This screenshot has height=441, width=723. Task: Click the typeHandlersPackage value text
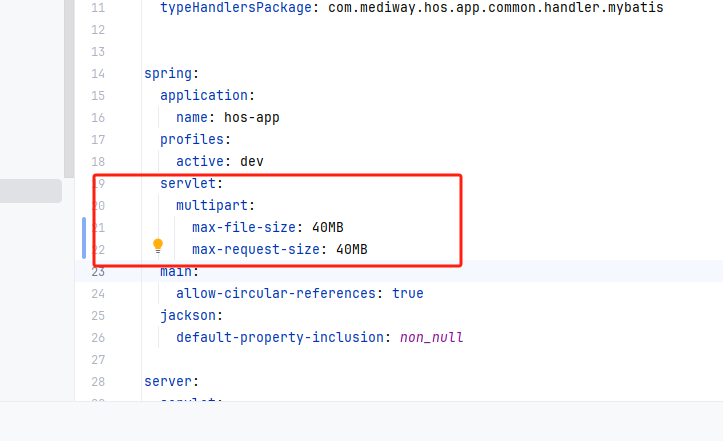pos(495,8)
